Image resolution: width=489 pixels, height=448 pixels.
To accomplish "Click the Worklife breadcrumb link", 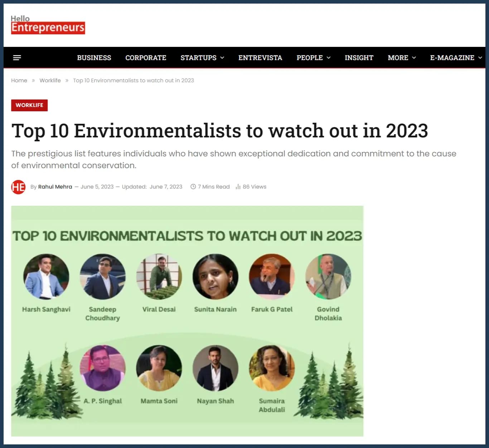I will click(x=50, y=80).
